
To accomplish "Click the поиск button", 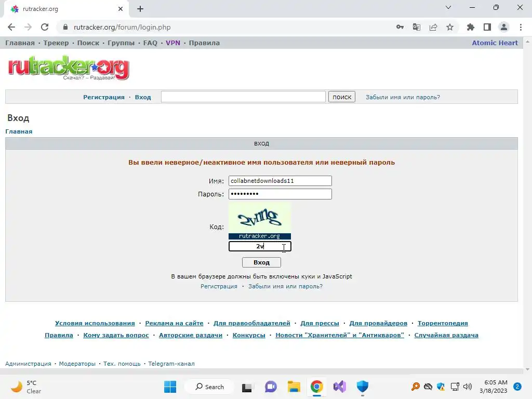I will click(x=342, y=97).
